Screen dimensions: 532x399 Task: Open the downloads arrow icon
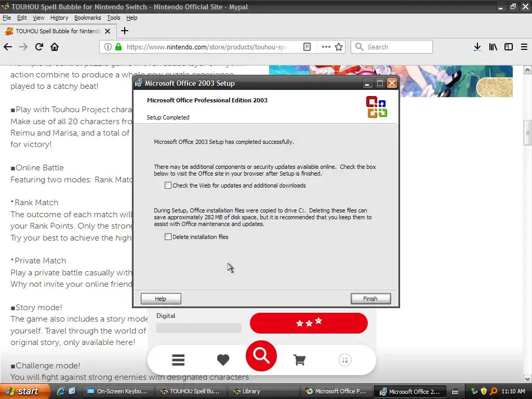pyautogui.click(x=477, y=47)
